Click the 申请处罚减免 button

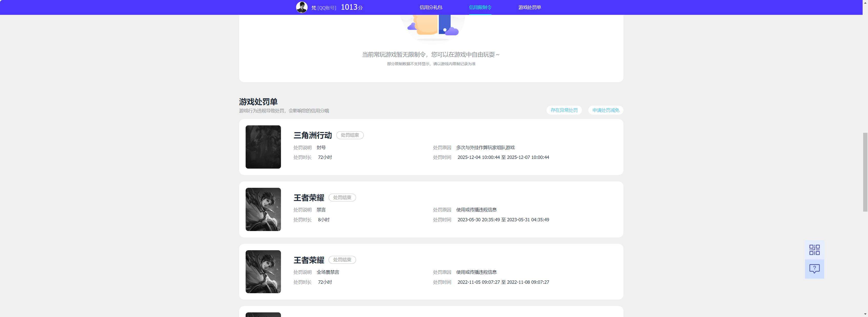point(606,110)
